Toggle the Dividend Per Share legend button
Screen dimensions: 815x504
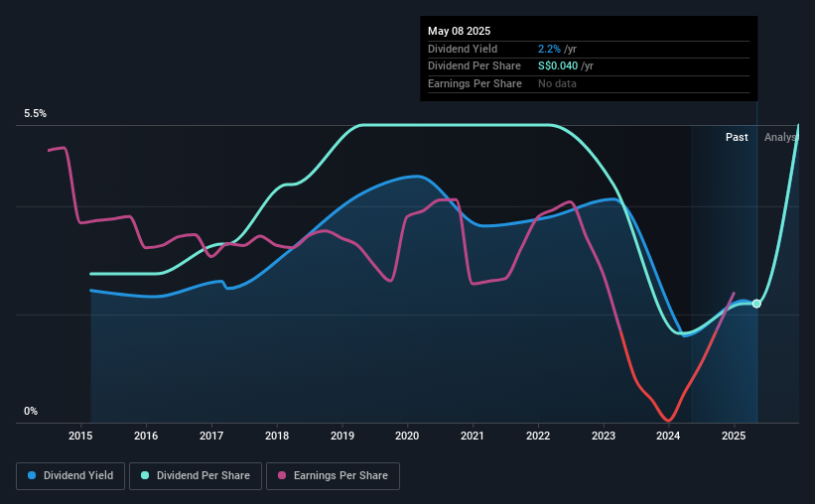coord(196,476)
